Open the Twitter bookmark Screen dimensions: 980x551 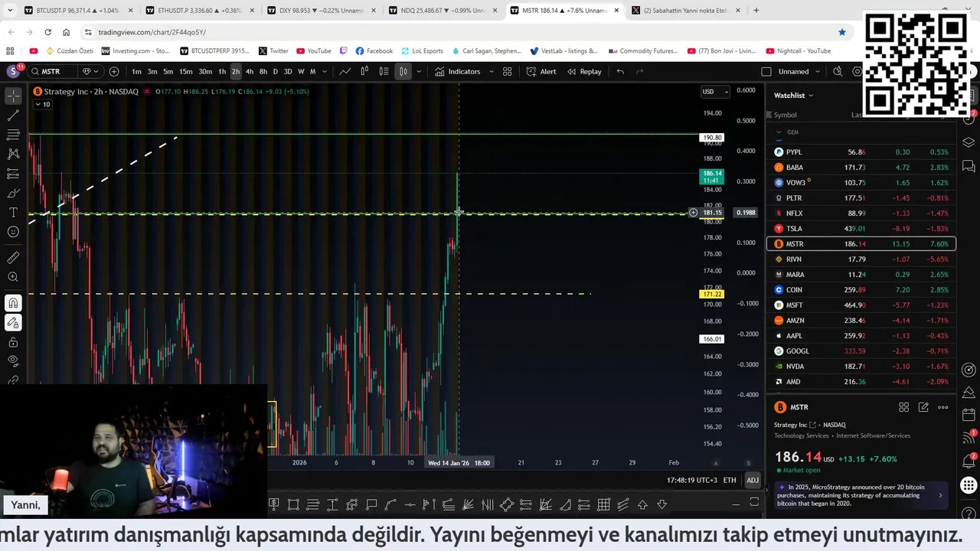[x=273, y=51]
